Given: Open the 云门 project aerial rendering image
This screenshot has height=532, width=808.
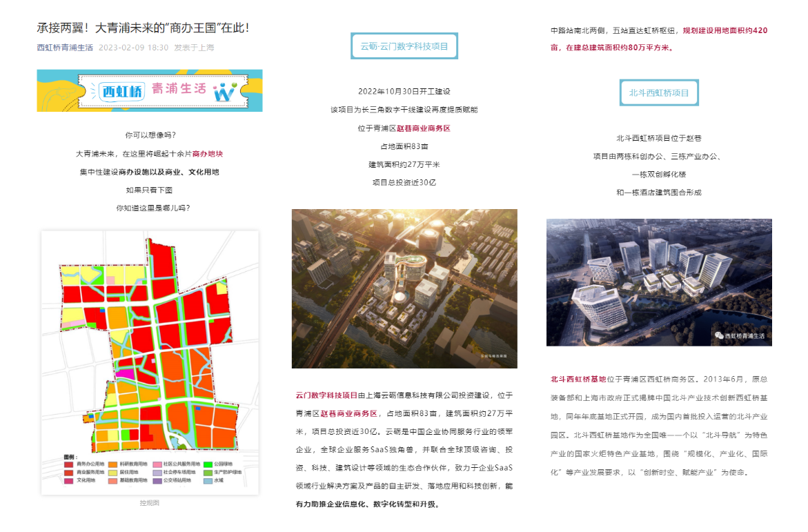Looking at the screenshot, I should click(404, 288).
